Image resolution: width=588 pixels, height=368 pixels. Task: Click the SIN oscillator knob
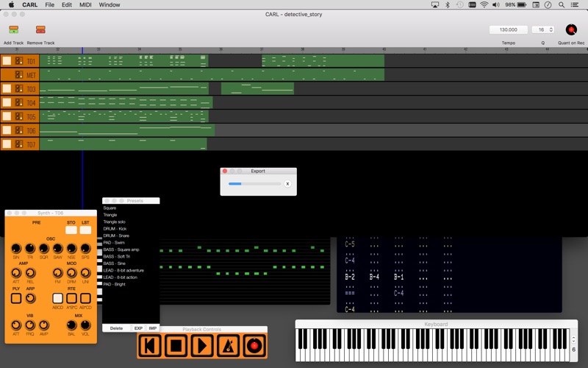pos(15,248)
